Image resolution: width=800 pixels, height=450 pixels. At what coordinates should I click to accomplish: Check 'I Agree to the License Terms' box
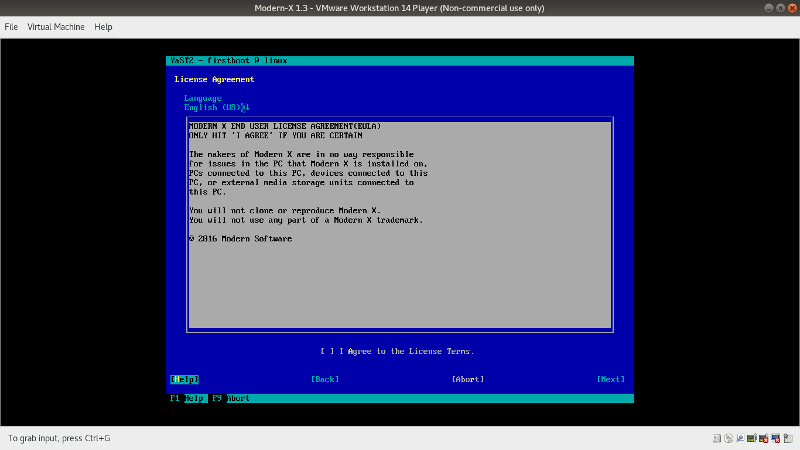(x=327, y=351)
